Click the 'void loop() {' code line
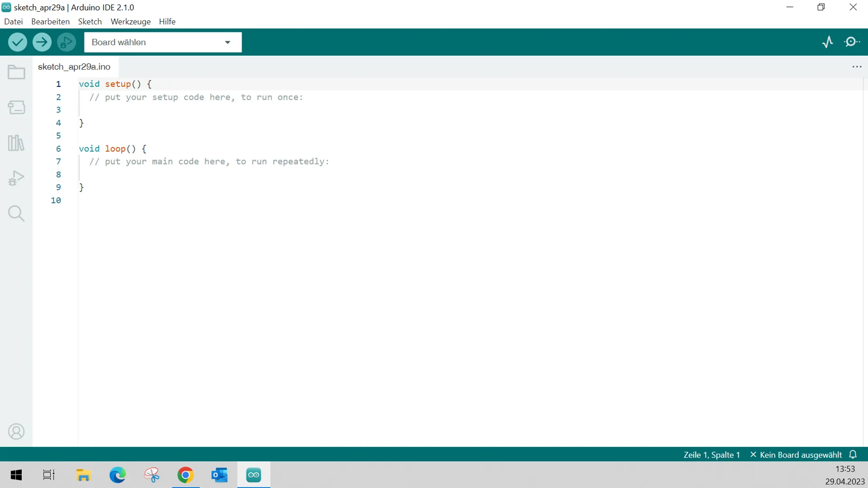Image resolution: width=868 pixels, height=488 pixels. [x=113, y=149]
